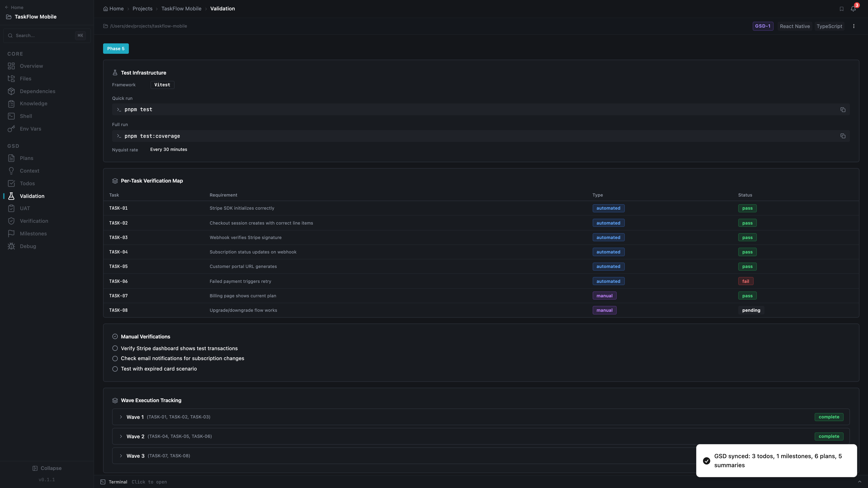Select the Files icon in the sidebar

[x=11, y=78]
